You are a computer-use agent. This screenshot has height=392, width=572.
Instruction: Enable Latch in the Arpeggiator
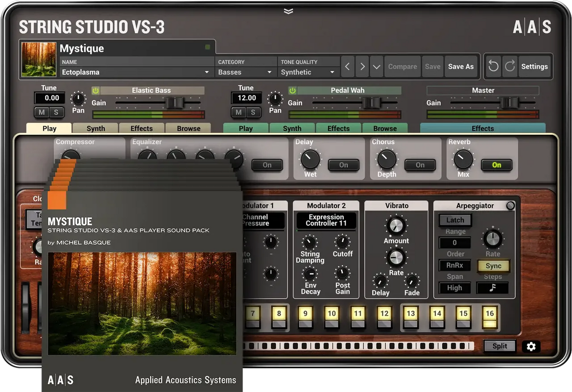coord(454,220)
